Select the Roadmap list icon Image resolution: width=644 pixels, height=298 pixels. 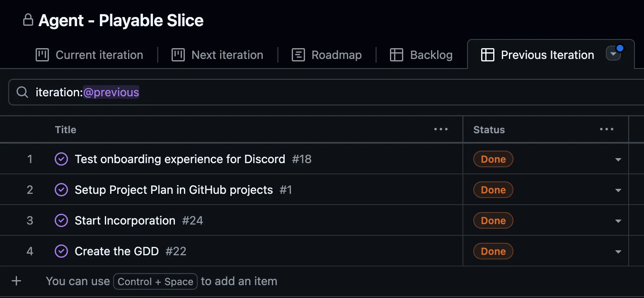pos(298,54)
